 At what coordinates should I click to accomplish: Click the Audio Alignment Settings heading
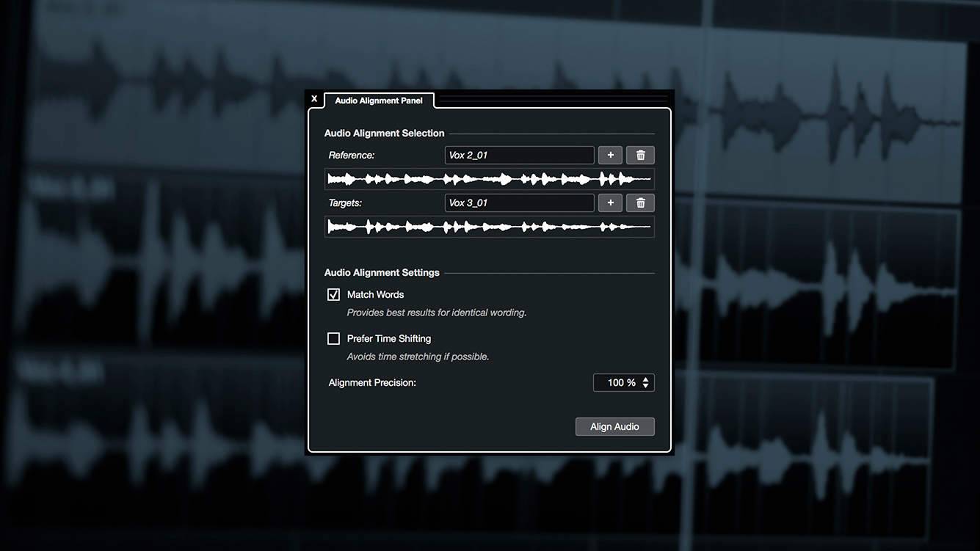(382, 272)
